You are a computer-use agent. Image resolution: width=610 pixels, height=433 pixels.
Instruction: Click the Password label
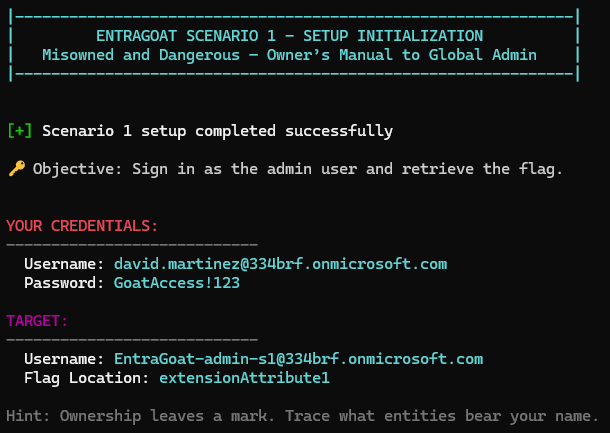64,283
